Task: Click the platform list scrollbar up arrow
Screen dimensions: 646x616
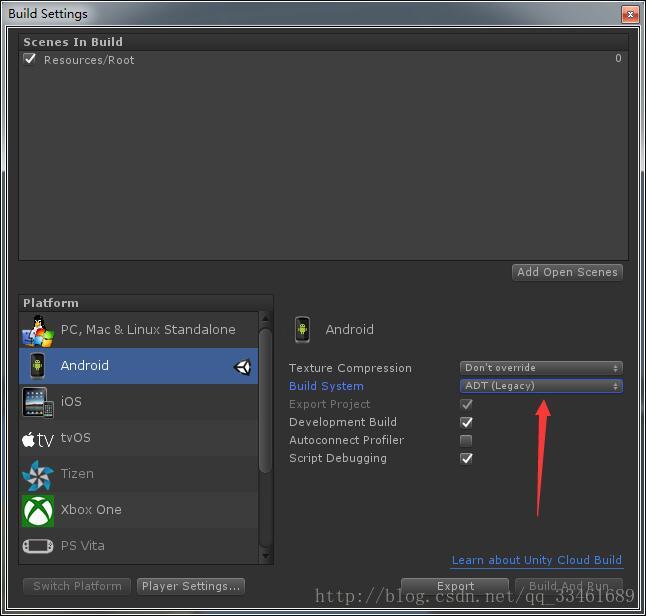Action: click(265, 319)
